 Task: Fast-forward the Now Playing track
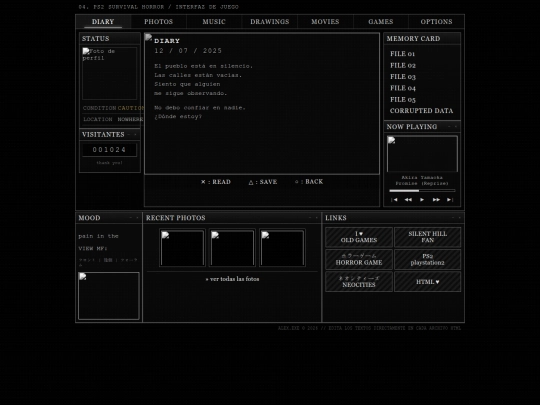(x=436, y=200)
